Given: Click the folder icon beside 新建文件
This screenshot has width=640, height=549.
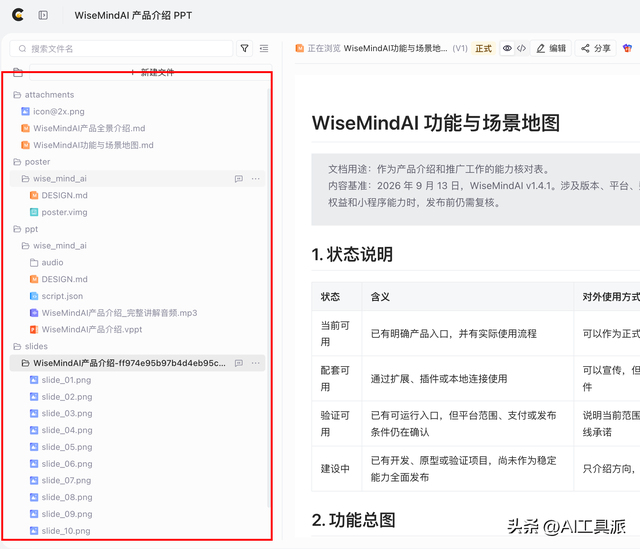Looking at the screenshot, I should pyautogui.click(x=18, y=72).
